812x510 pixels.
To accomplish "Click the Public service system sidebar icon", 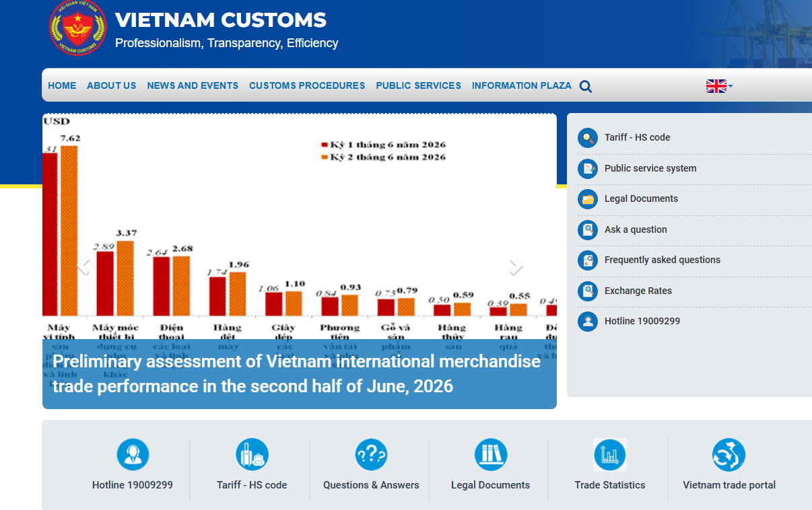I will pyautogui.click(x=588, y=169).
